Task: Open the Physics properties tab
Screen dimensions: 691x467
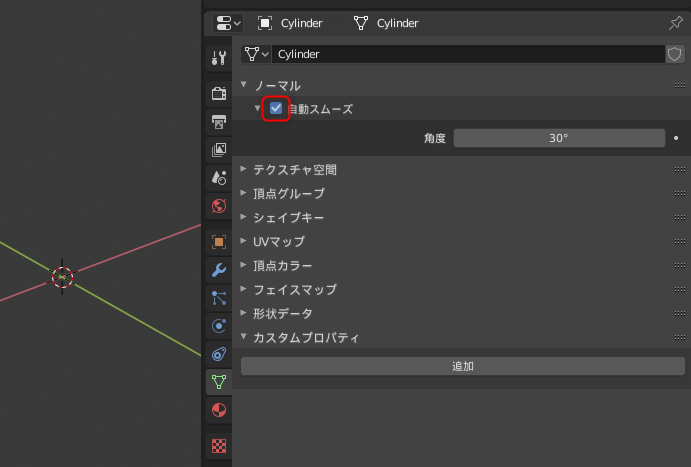Action: pyautogui.click(x=219, y=326)
